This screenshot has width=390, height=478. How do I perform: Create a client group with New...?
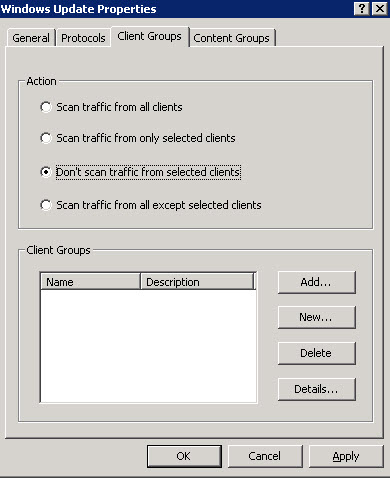point(317,317)
